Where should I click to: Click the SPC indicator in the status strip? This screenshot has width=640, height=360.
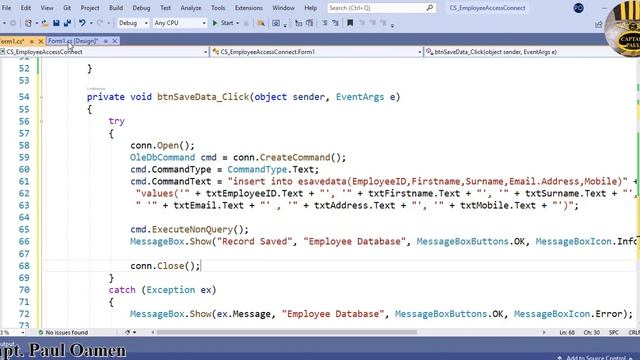tap(614, 333)
